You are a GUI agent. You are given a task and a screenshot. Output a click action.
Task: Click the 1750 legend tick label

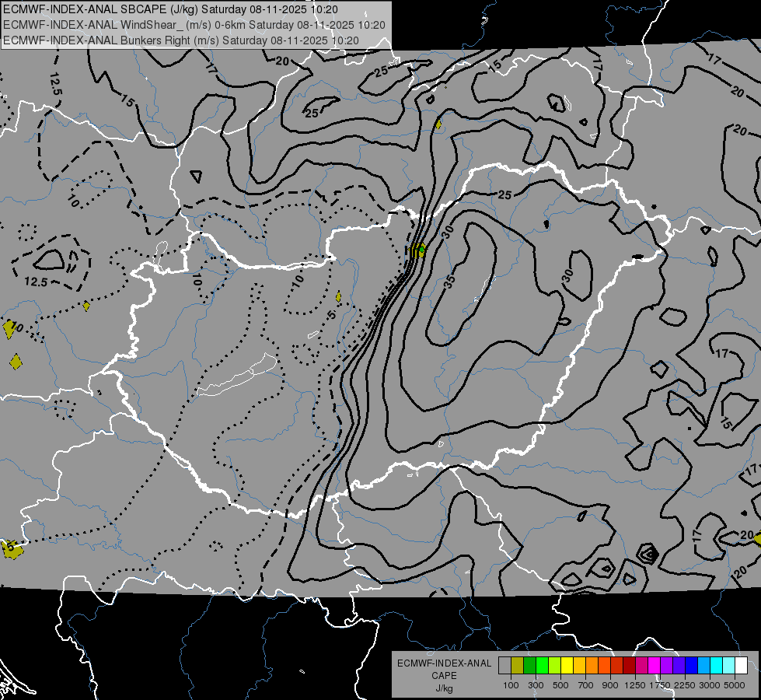pos(660,685)
